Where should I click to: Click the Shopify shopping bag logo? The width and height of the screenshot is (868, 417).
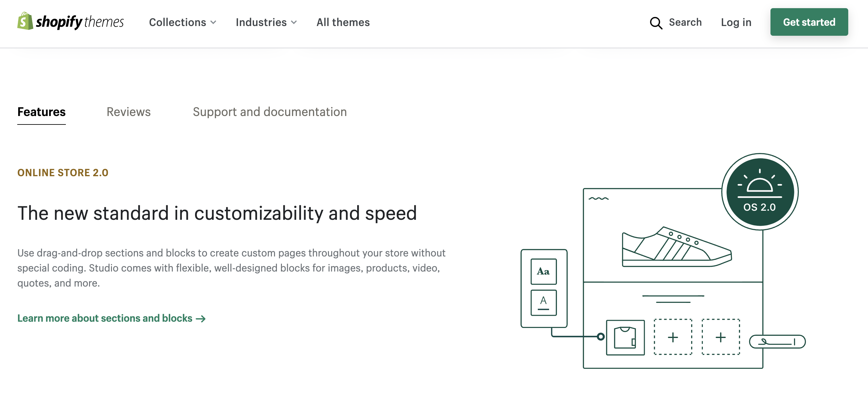(25, 21)
